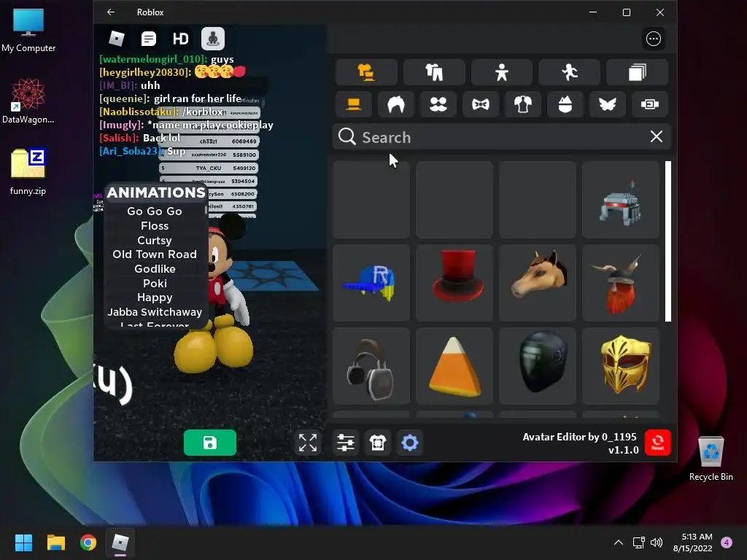Equip the red-bearded viking helmet
The image size is (747, 560).
pos(621,283)
